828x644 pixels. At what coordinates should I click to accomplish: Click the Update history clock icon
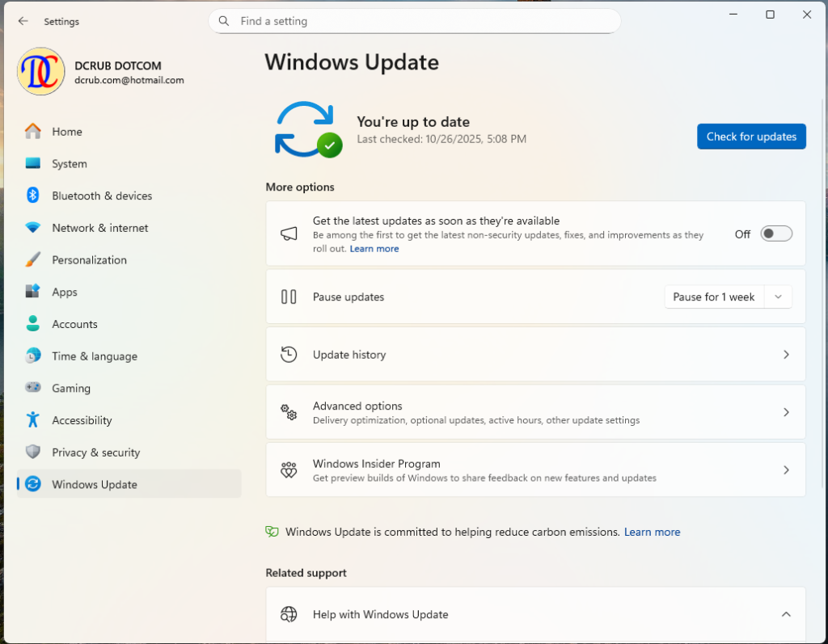click(x=289, y=355)
